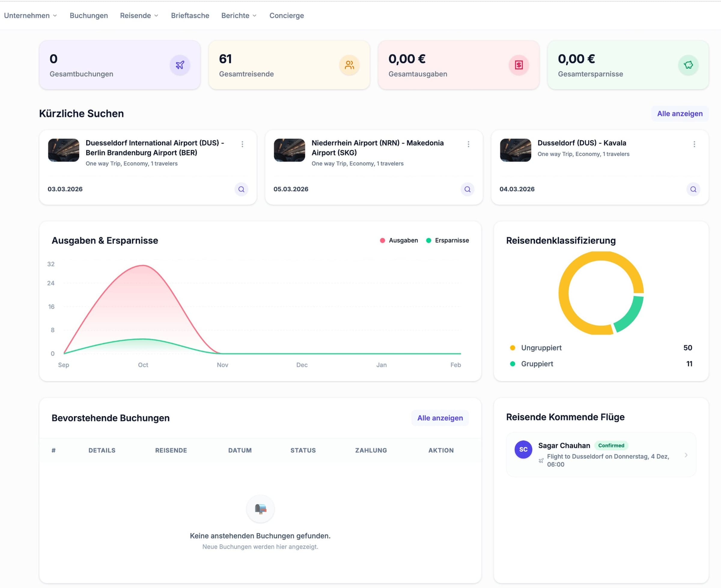Toggle the Ausgaben series in the chart legend

(399, 240)
